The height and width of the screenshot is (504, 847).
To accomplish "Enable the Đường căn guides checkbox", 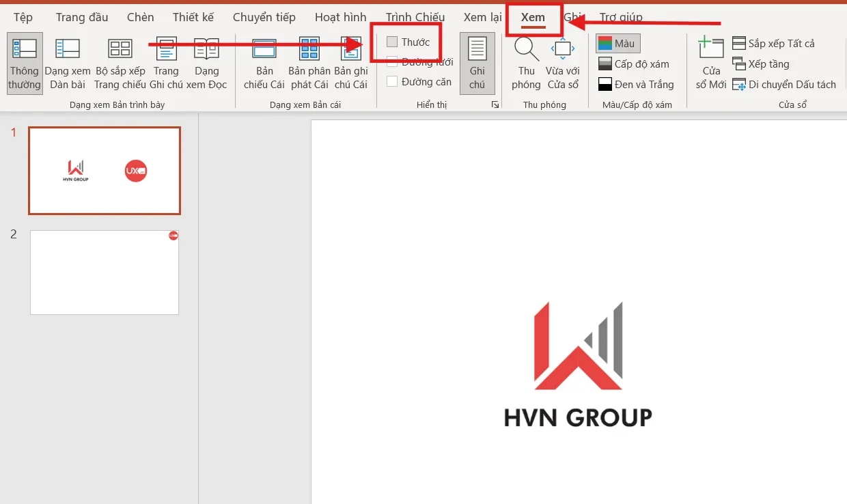I will pos(392,82).
